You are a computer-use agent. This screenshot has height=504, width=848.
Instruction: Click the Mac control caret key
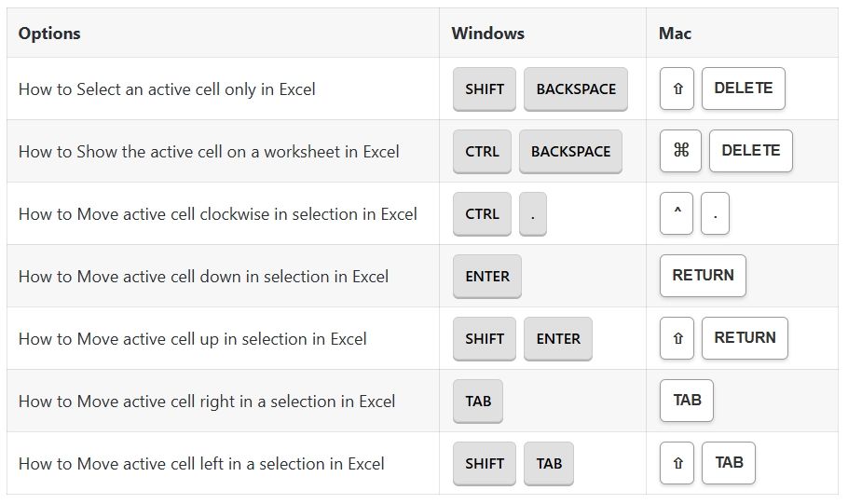pos(677,213)
